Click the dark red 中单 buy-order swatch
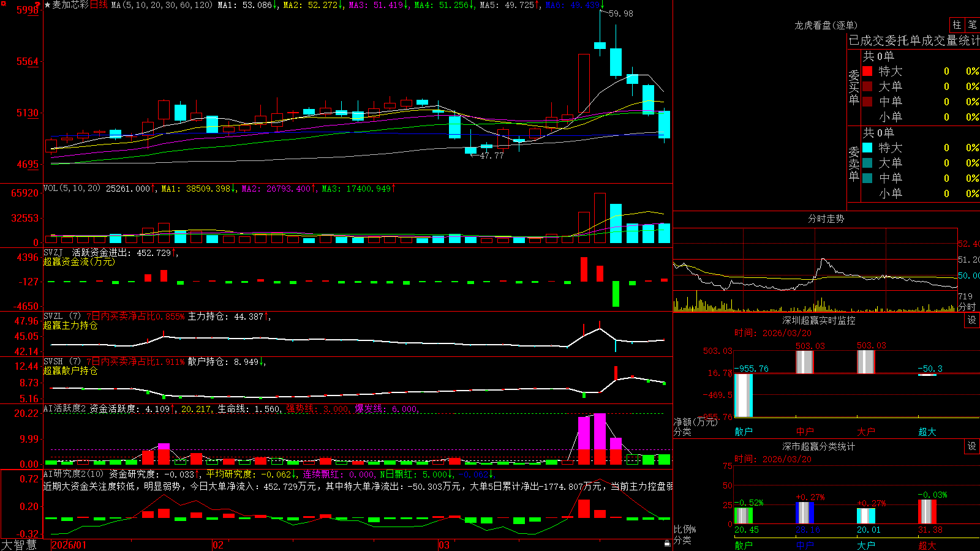 (867, 101)
